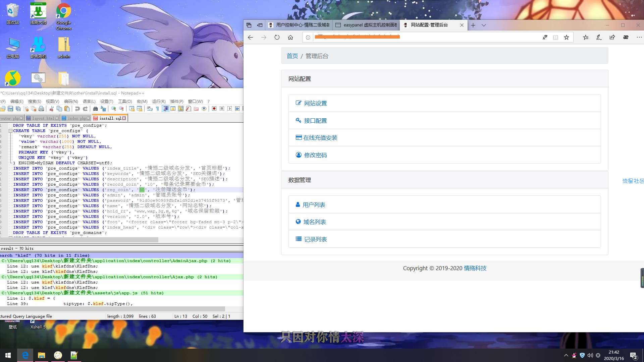Click the Print icon in Notepad++ toolbar
The width and height of the screenshot is (644, 362).
click(41, 109)
